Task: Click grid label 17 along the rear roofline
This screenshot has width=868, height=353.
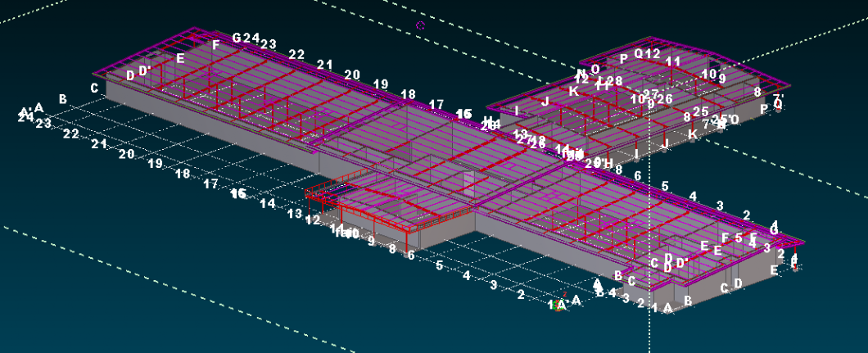Action: [436, 105]
